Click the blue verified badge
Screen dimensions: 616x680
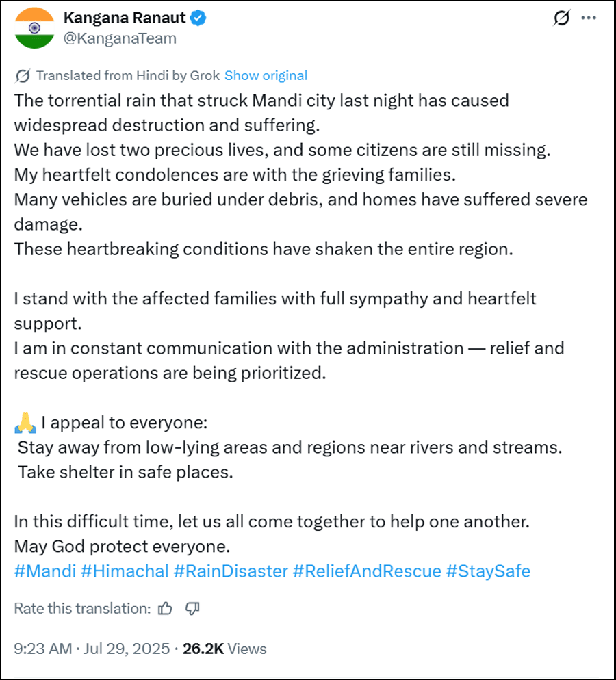click(x=198, y=18)
